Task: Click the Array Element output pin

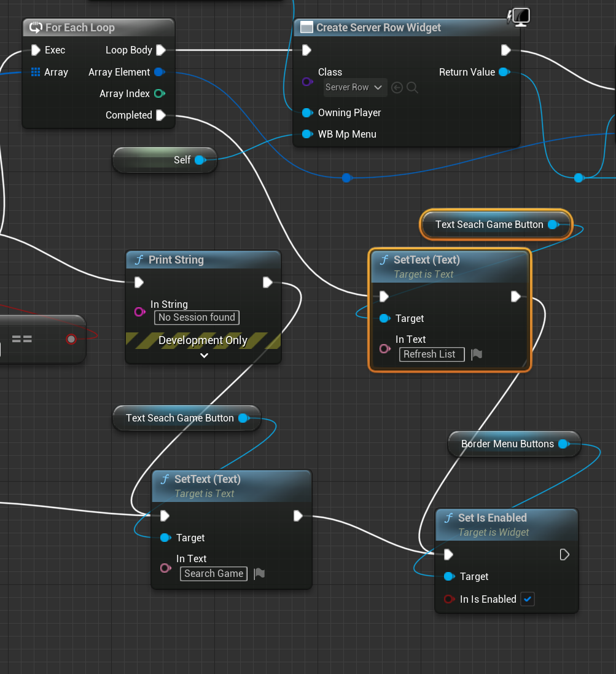Action: coord(159,72)
